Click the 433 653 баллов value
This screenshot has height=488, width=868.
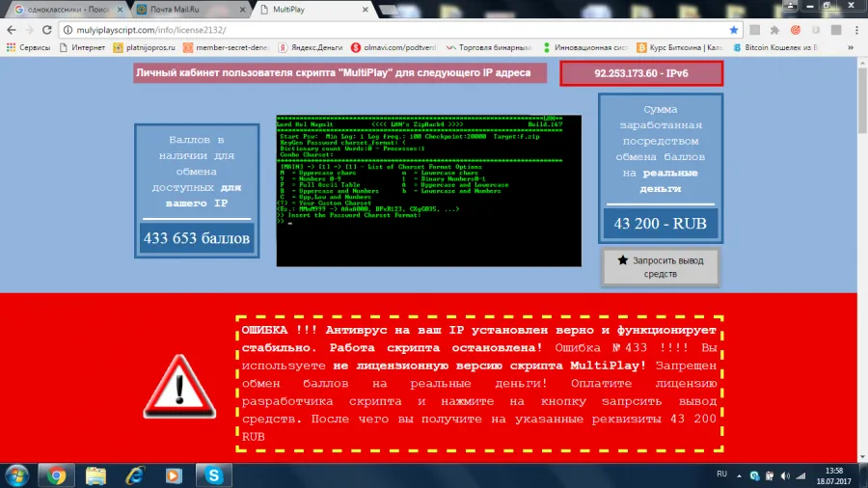pos(197,238)
